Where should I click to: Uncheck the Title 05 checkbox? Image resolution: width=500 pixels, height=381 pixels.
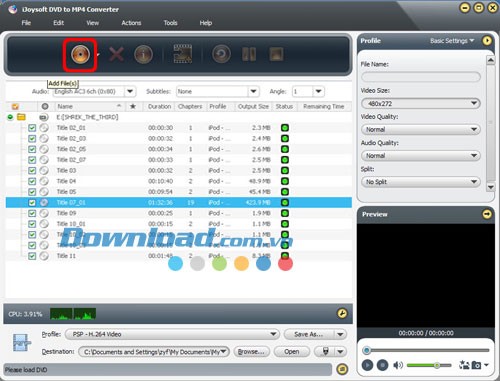(32, 192)
